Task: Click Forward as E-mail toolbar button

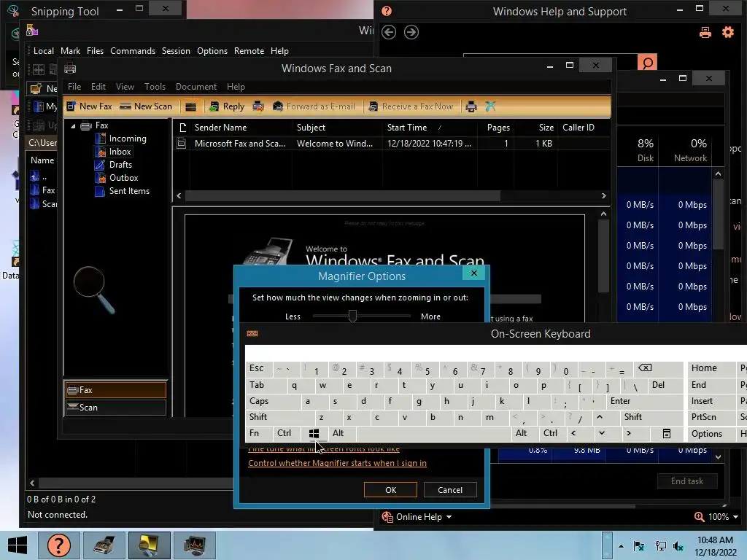Action: (x=314, y=106)
